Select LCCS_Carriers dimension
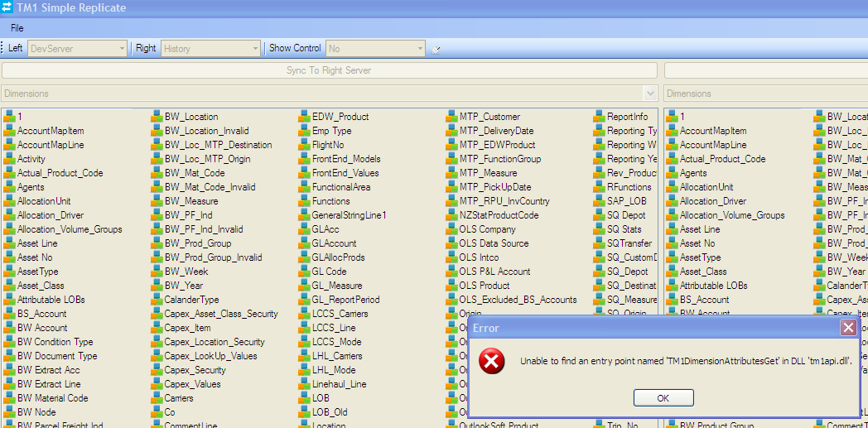 click(340, 314)
